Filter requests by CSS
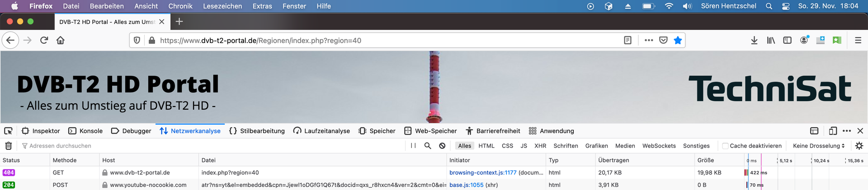Image resolution: width=868 pixels, height=190 pixels. click(x=507, y=146)
